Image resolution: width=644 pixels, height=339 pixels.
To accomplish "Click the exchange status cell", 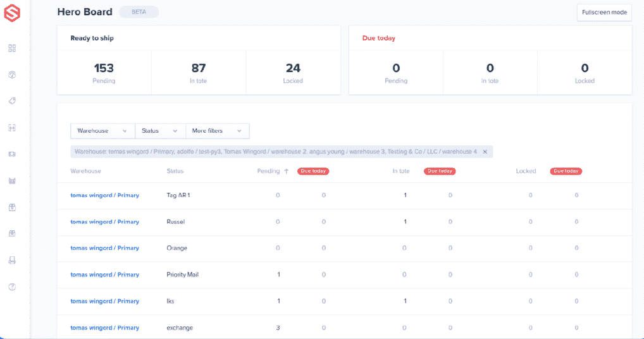I will click(x=180, y=328).
